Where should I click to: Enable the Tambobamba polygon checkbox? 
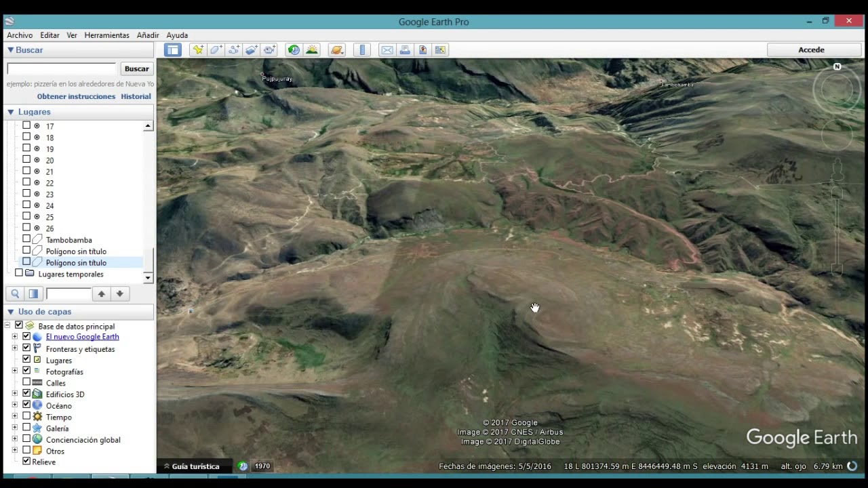[26, 239]
